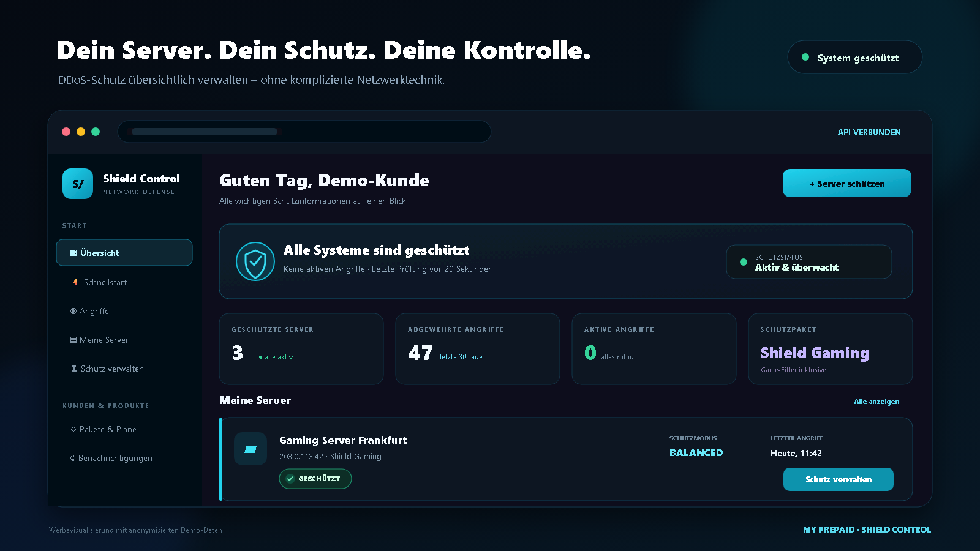Open the Alle anzeigen link

[881, 402]
